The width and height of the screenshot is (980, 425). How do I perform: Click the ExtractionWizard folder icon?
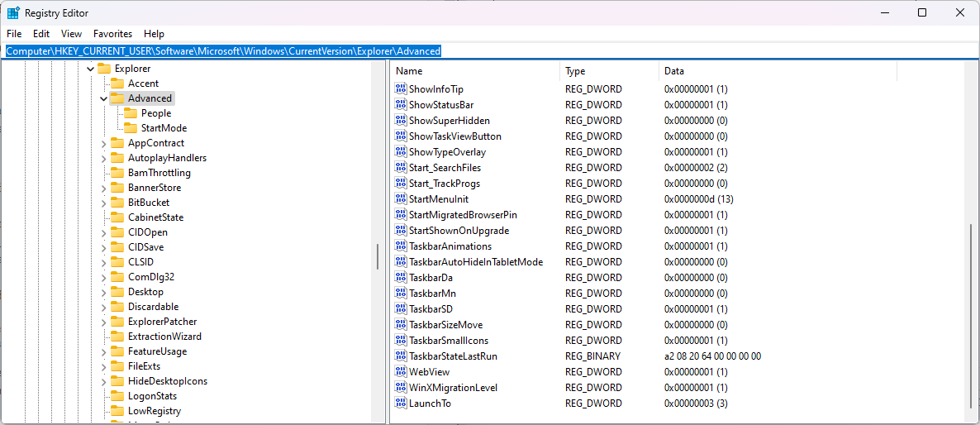point(117,337)
